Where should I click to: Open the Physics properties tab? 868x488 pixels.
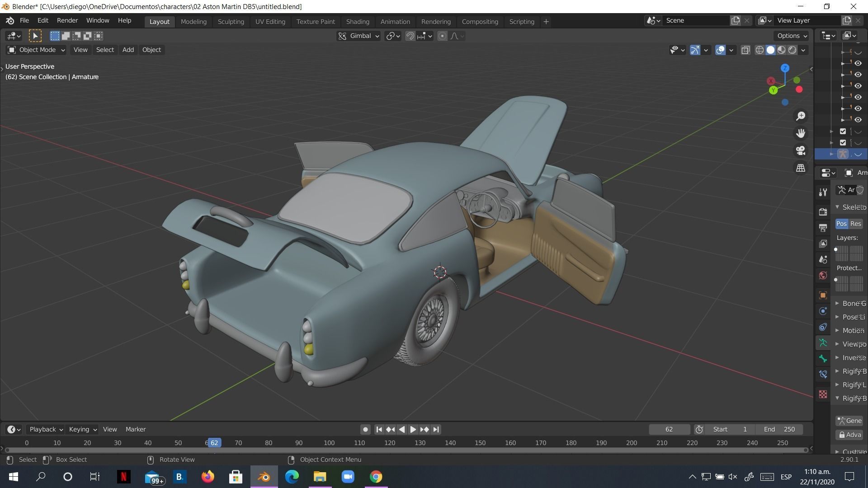click(x=823, y=311)
